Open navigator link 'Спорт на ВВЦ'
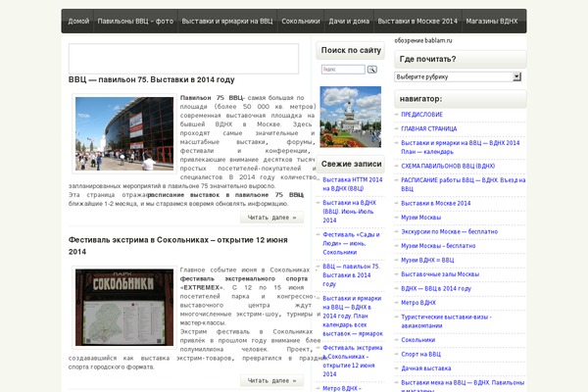This screenshot has height=392, width=588. click(420, 354)
